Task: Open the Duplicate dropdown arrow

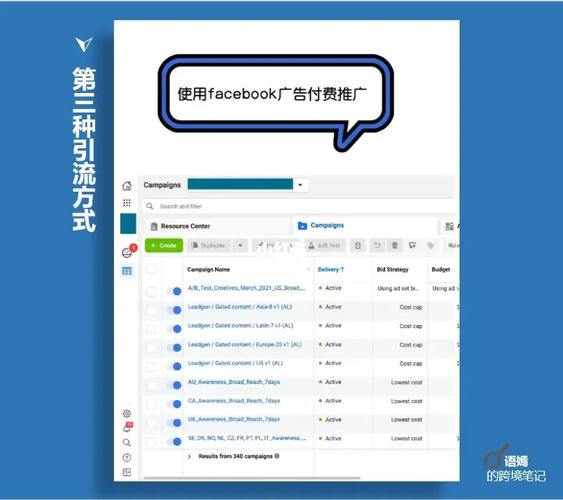Action: [x=240, y=246]
